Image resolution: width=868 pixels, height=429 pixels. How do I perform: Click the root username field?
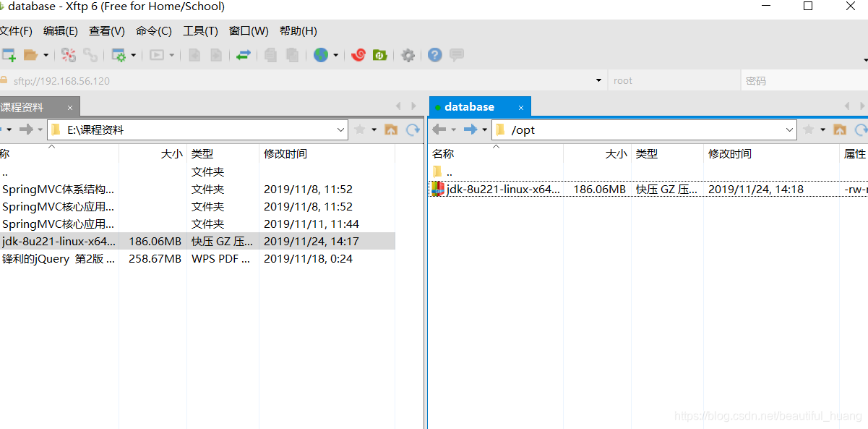674,81
